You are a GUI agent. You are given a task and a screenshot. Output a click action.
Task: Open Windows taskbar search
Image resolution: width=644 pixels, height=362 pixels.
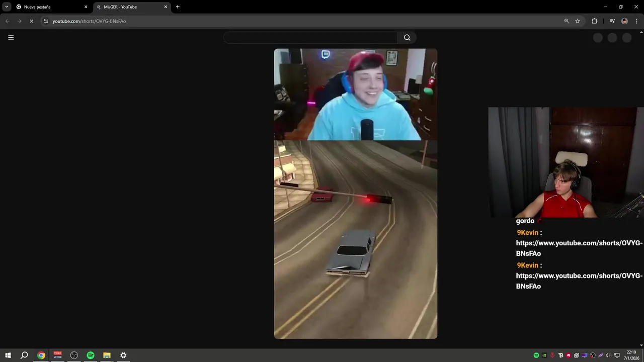24,355
